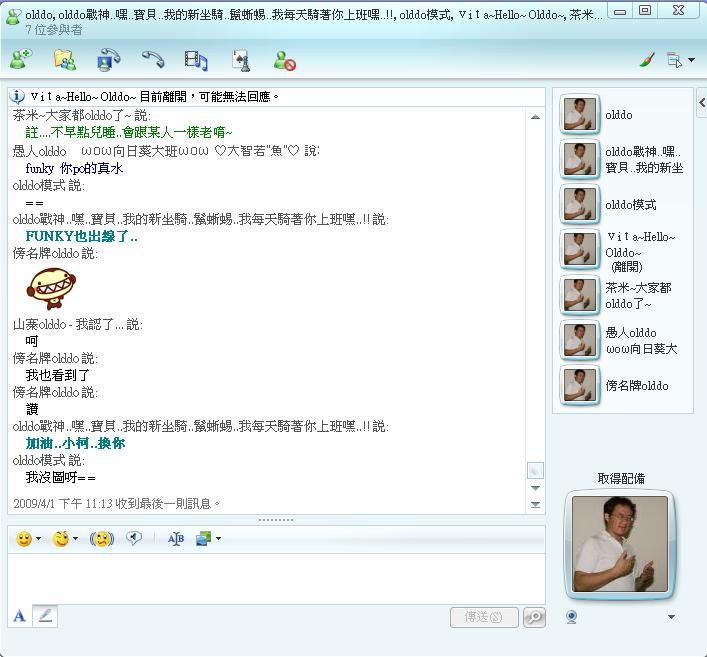
Task: Switch to text input mode A
Action: click(19, 616)
